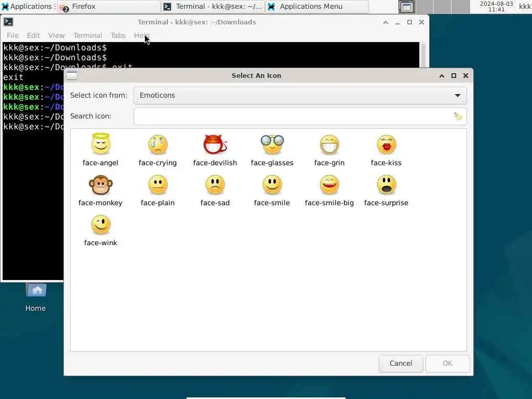Open the Terminal Edit menu
Image resolution: width=532 pixels, height=399 pixels.
point(33,36)
